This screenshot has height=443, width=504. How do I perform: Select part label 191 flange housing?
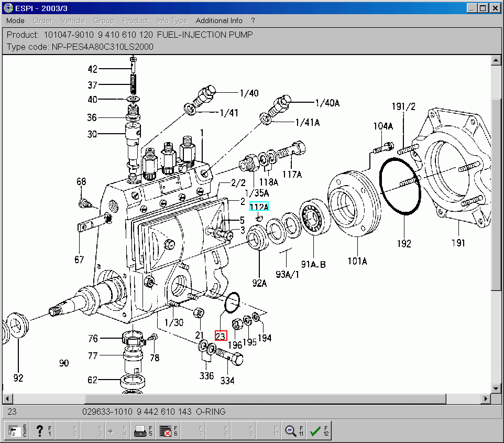(458, 243)
